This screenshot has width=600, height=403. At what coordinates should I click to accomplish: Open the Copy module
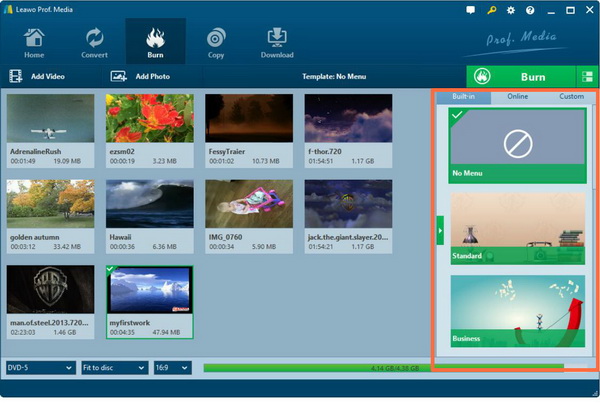pyautogui.click(x=216, y=42)
